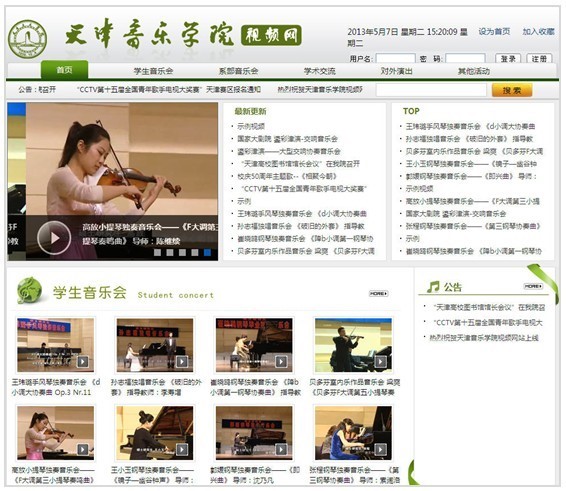Click 设为首页 link in header
The width and height of the screenshot is (566, 491).
point(494,32)
